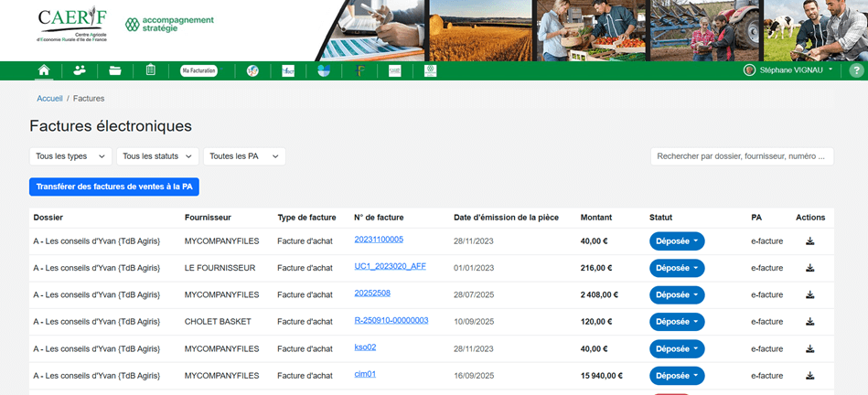The image size is (868, 395).
Task: Open the 'Tous les types' filter dropdown
Action: click(70, 156)
